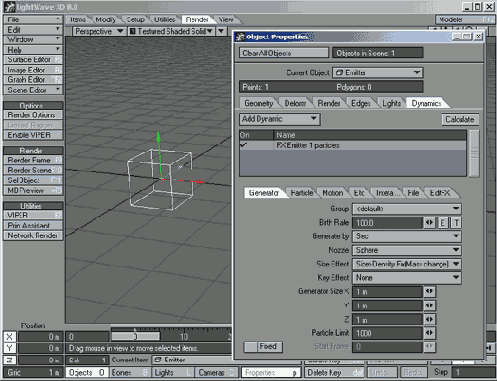The width and height of the screenshot is (497, 381).
Task: Open the Surface Editor
Action: [33, 60]
